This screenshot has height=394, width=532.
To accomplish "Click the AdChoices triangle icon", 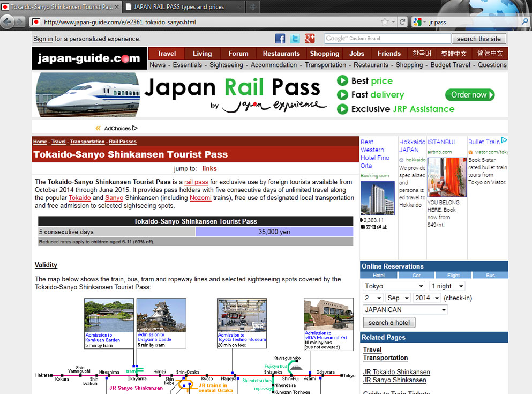I will (135, 128).
